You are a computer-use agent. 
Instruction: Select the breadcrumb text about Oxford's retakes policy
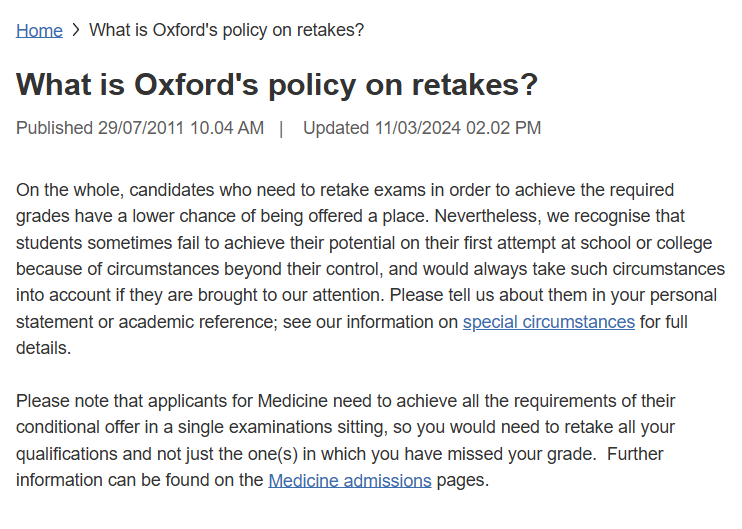(227, 30)
